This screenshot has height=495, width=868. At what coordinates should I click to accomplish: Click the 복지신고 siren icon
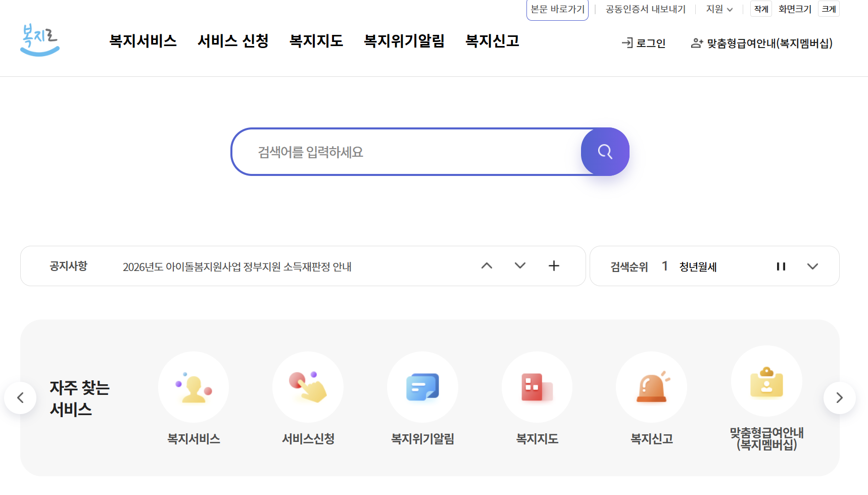pyautogui.click(x=651, y=387)
